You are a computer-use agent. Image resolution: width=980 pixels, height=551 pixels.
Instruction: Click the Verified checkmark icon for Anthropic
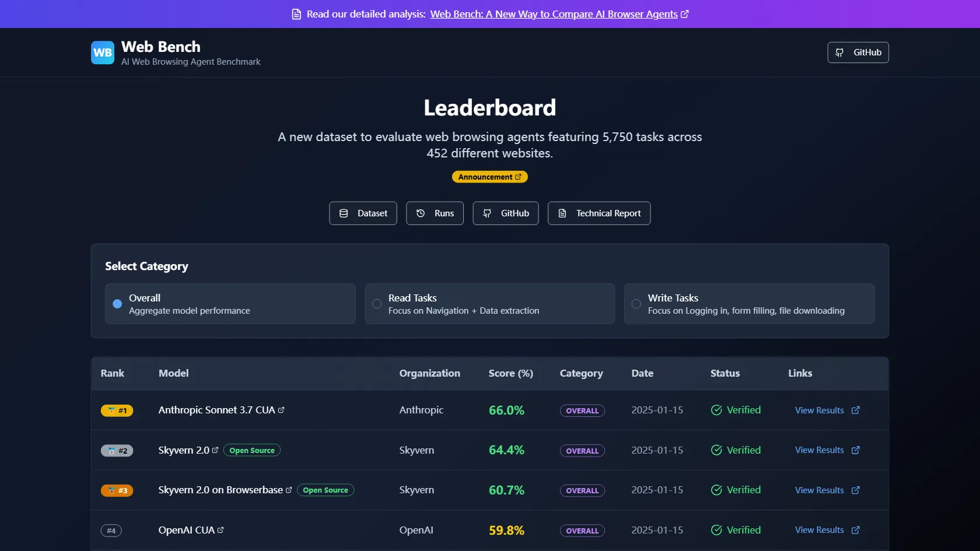tap(716, 410)
